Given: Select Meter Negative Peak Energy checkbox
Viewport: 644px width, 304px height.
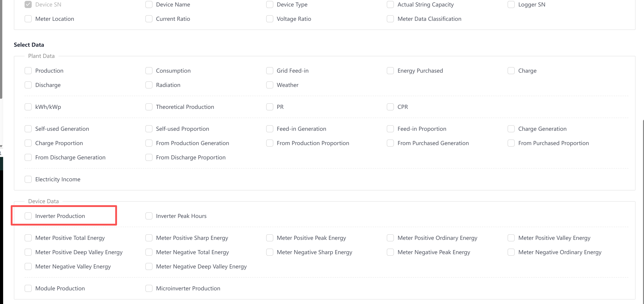Looking at the screenshot, I should tap(390, 252).
